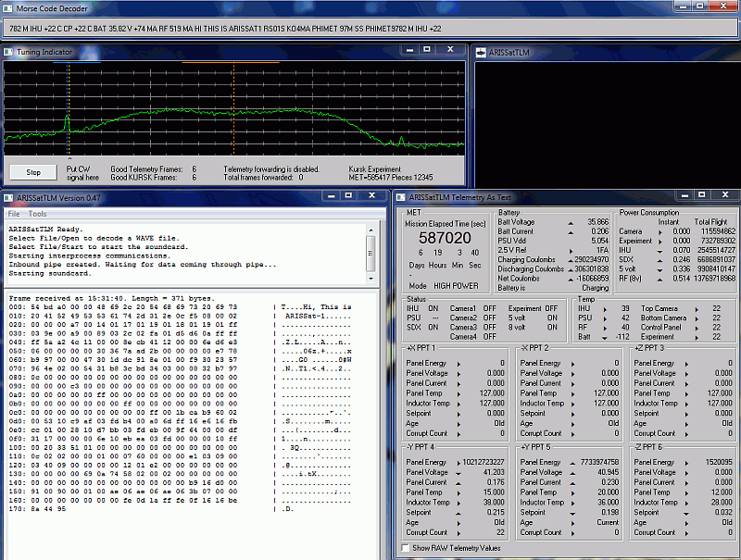Click the Batt Voltage trend arrow
The width and height of the screenshot is (741, 560).
pos(571,223)
